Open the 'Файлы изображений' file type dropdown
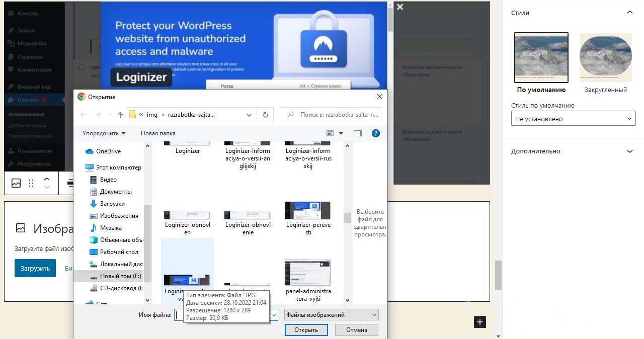This screenshot has width=644, height=339. coord(331,315)
